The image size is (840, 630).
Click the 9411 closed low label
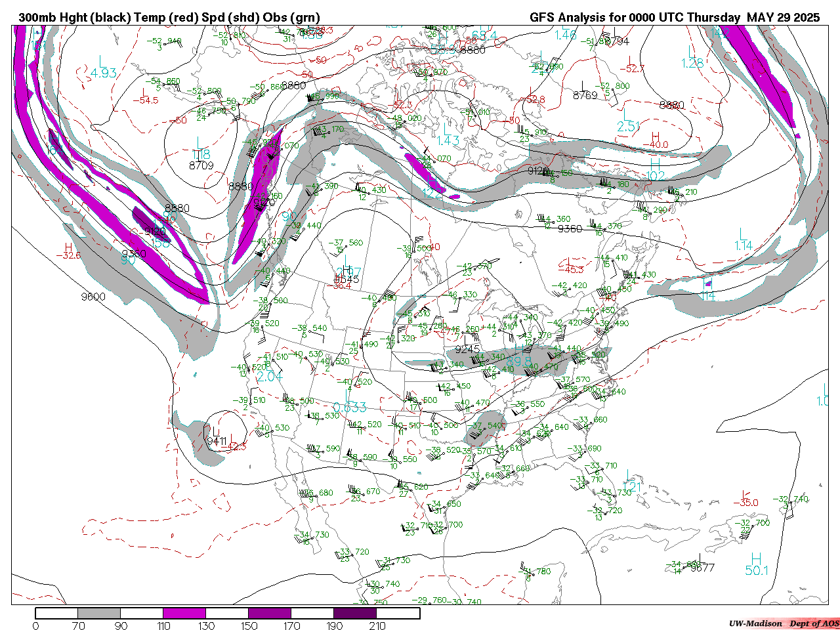(217, 441)
